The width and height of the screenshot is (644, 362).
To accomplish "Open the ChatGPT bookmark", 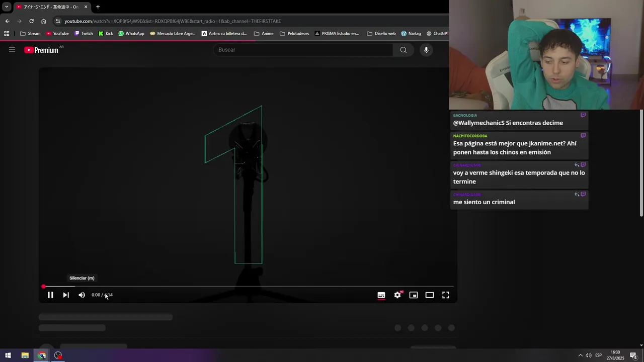I will click(x=438, y=34).
